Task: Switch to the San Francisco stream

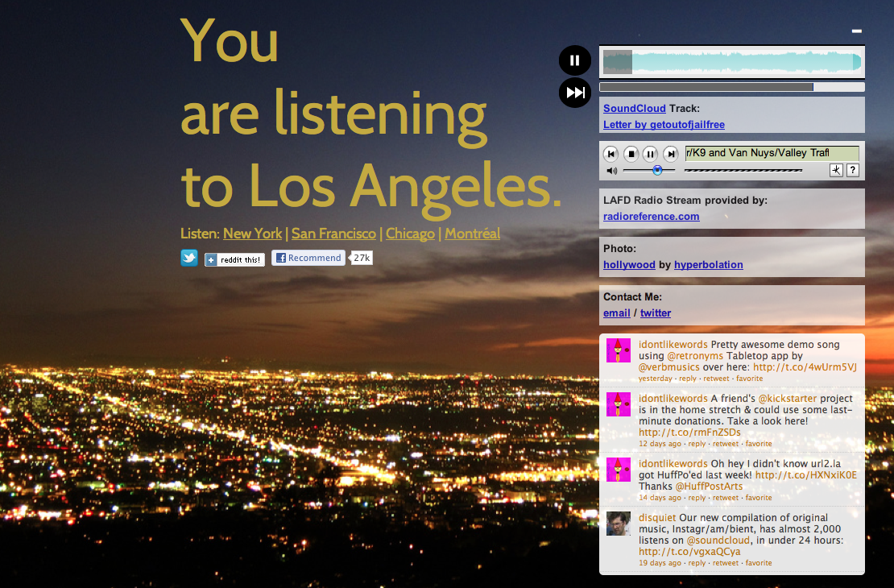Action: [x=333, y=234]
